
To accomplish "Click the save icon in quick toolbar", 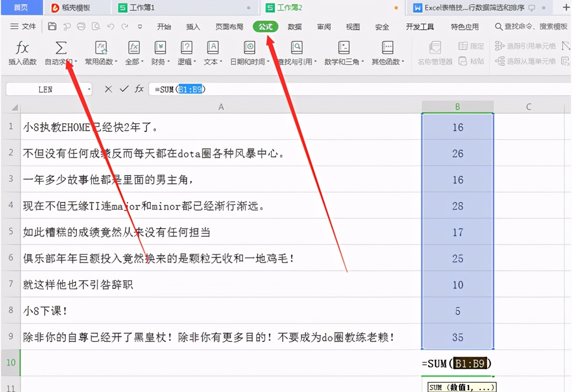I will tap(52, 27).
